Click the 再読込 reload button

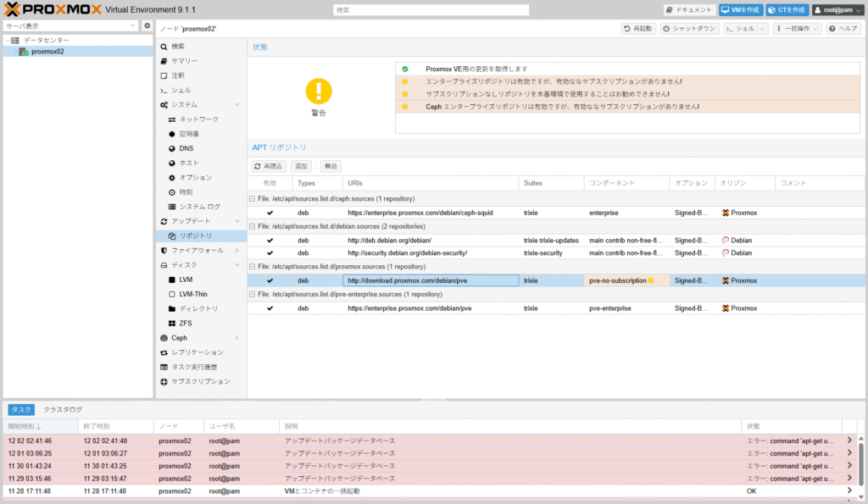click(269, 167)
